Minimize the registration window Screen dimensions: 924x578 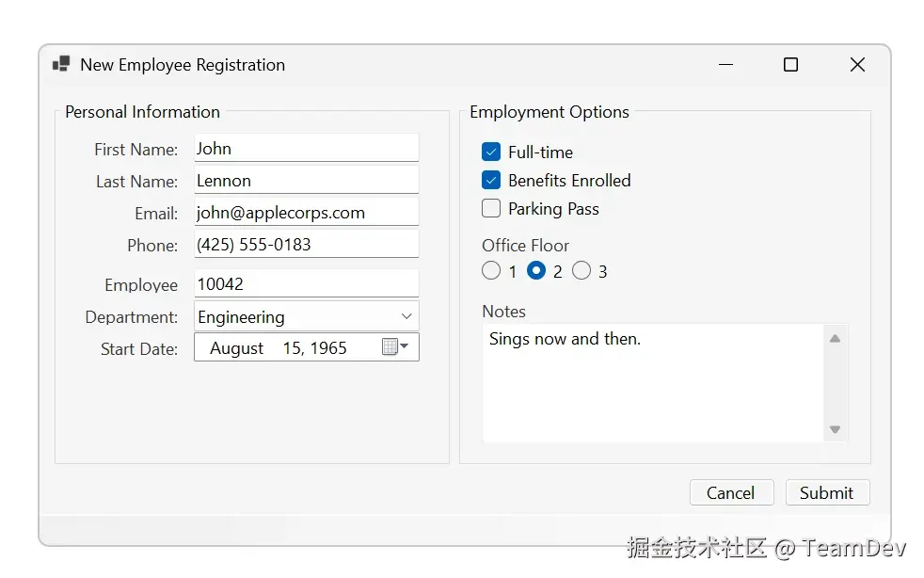coord(725,64)
